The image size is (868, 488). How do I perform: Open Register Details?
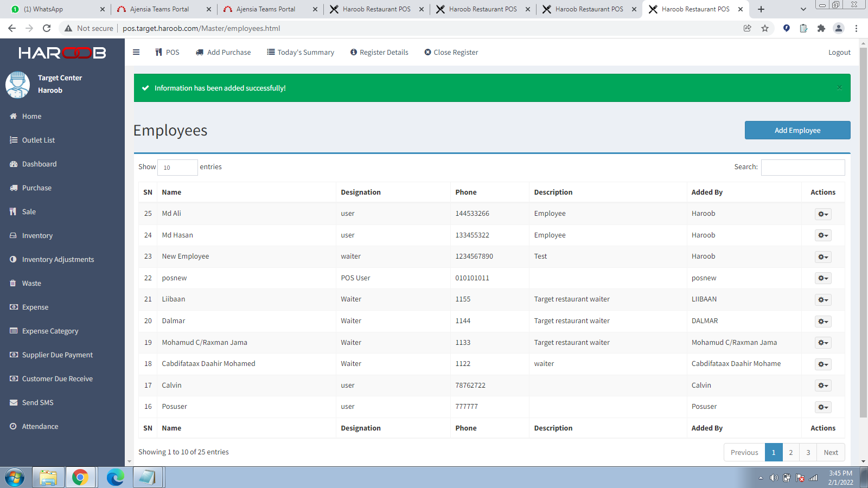click(x=379, y=53)
